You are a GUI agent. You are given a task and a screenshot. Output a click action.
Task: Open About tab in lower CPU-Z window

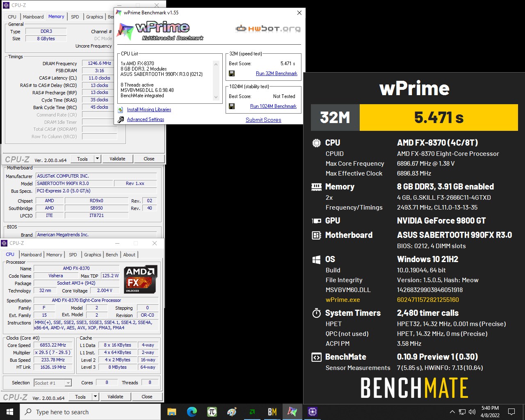click(129, 255)
